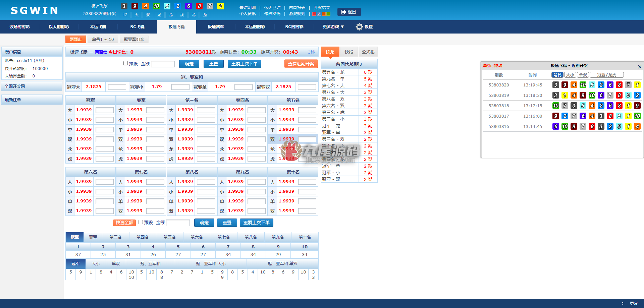The width and height of the screenshot is (644, 308).
Task: Click the 快选金额 button
Action: (x=124, y=223)
